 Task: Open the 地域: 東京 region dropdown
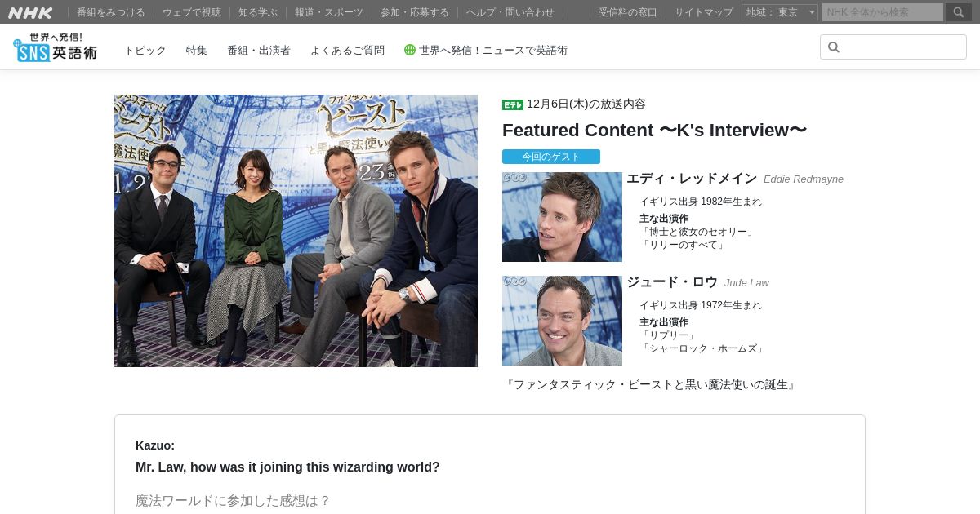coord(780,12)
